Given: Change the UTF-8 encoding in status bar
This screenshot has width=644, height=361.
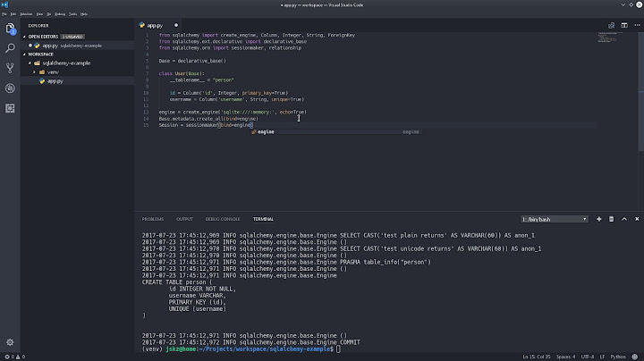Looking at the screenshot, I should (588, 357).
